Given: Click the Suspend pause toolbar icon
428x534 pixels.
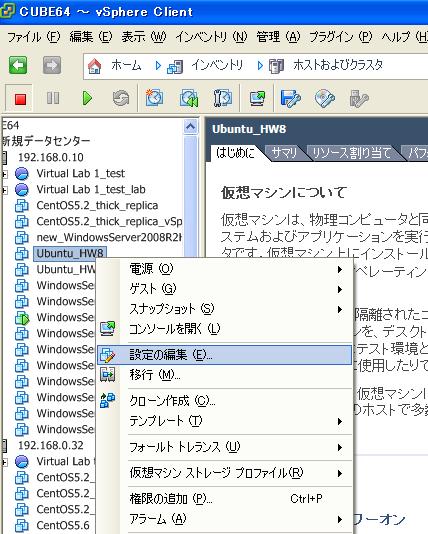Looking at the screenshot, I should point(53,98).
